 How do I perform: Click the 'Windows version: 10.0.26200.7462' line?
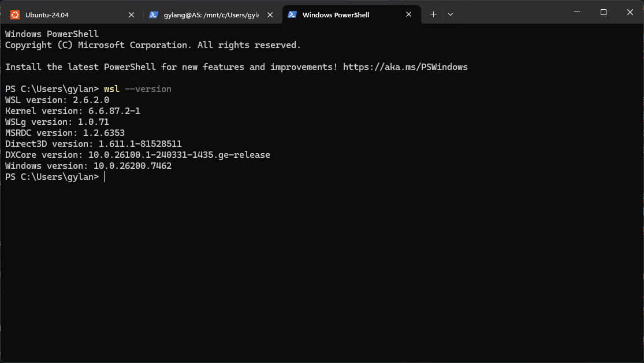point(88,166)
